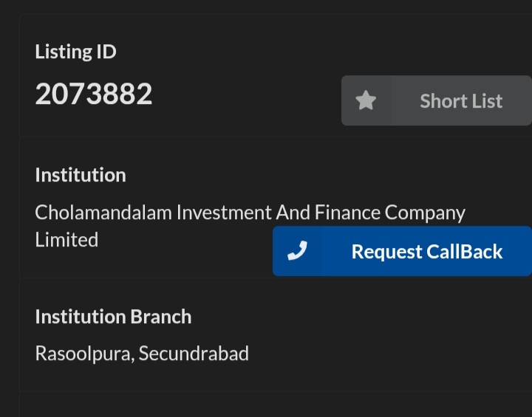This screenshot has height=417, width=532.
Task: Tap the phone icon on Request CallBack
Action: [297, 251]
